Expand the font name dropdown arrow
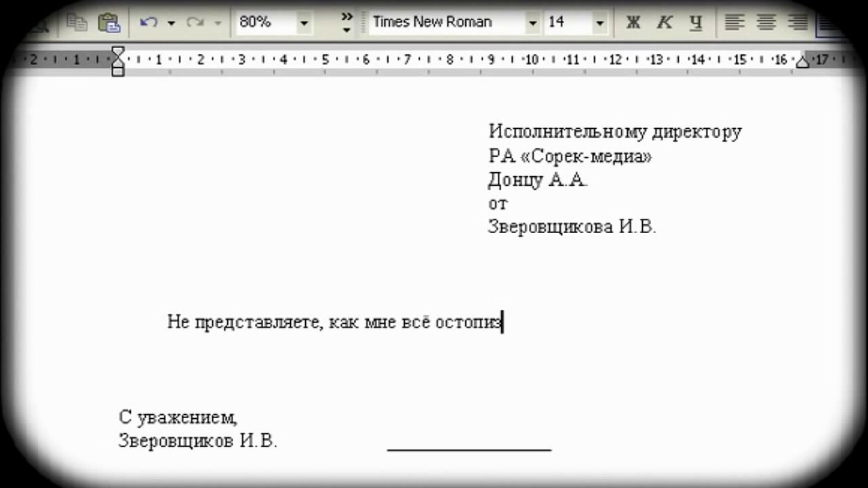The height and width of the screenshot is (488, 868). pyautogui.click(x=532, y=23)
